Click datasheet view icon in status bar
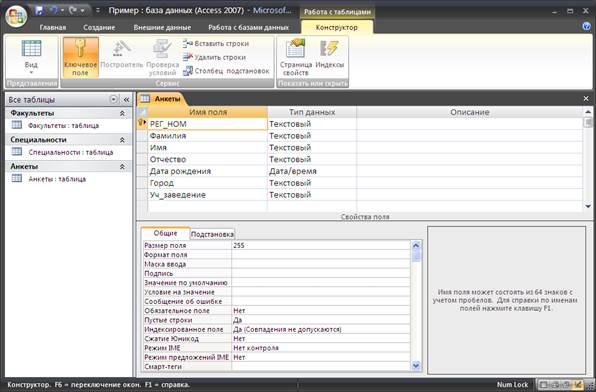 543,385
